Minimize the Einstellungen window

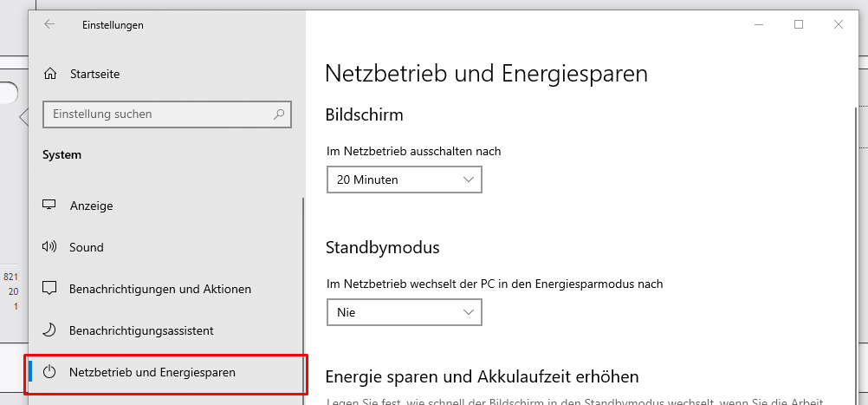[759, 25]
